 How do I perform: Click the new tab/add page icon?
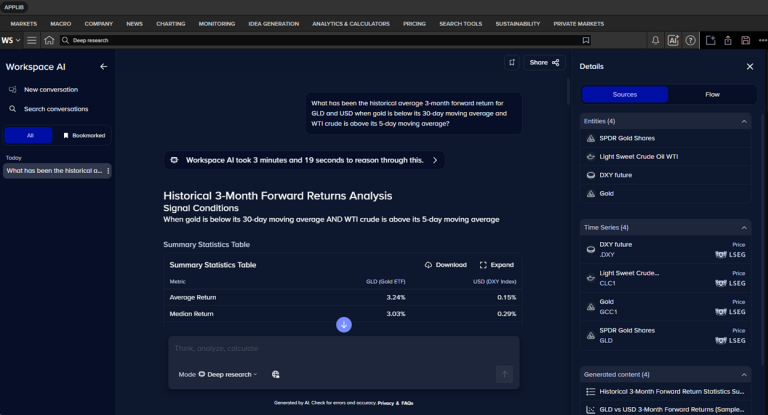(710, 40)
